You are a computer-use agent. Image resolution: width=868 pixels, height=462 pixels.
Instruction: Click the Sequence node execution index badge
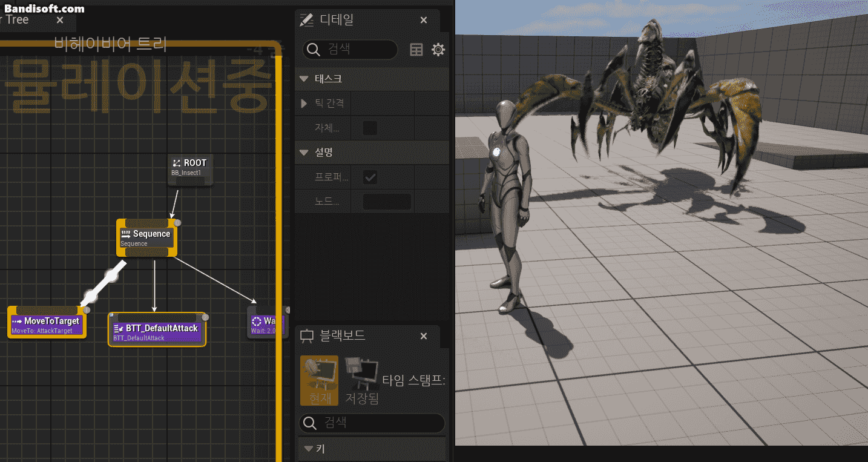(x=178, y=223)
